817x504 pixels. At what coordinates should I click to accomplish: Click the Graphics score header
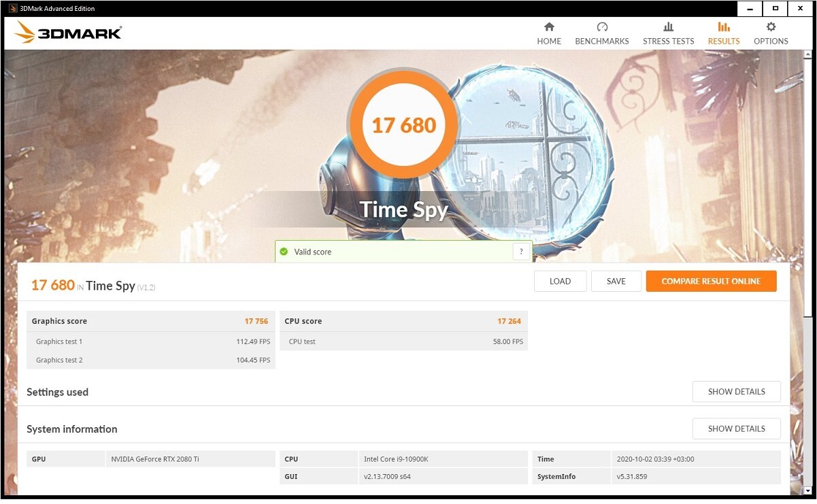point(59,321)
